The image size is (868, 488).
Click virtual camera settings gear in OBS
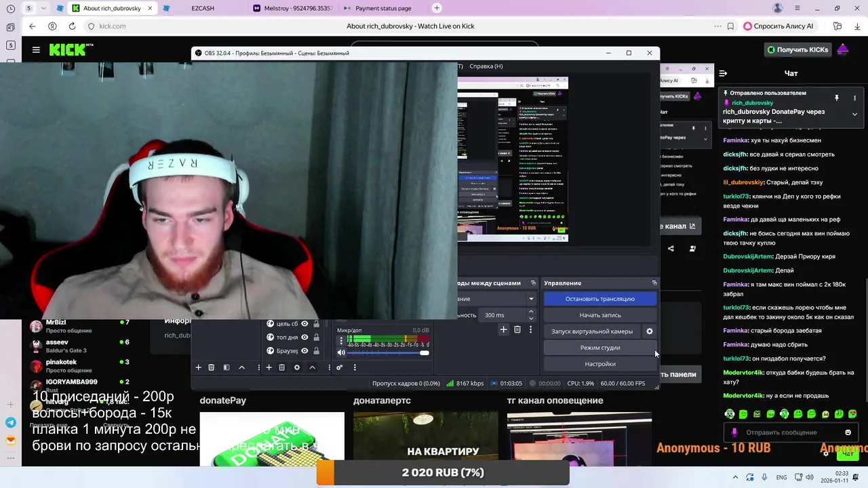(x=649, y=331)
